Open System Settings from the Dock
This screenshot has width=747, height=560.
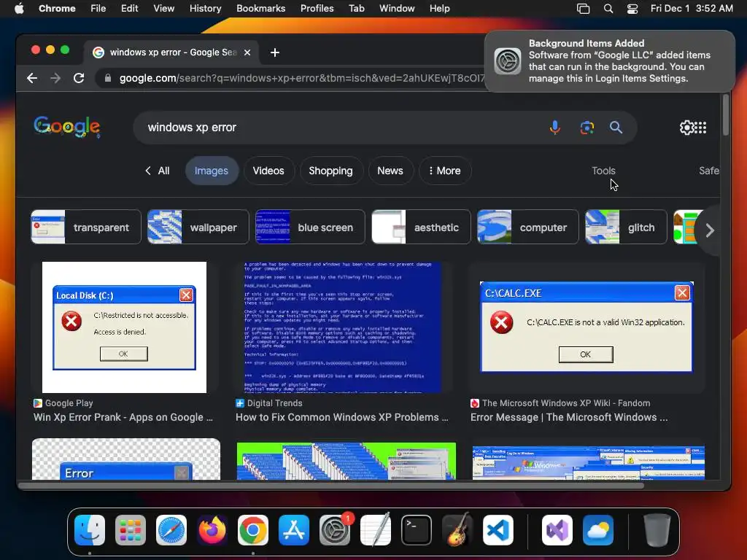coord(334,530)
